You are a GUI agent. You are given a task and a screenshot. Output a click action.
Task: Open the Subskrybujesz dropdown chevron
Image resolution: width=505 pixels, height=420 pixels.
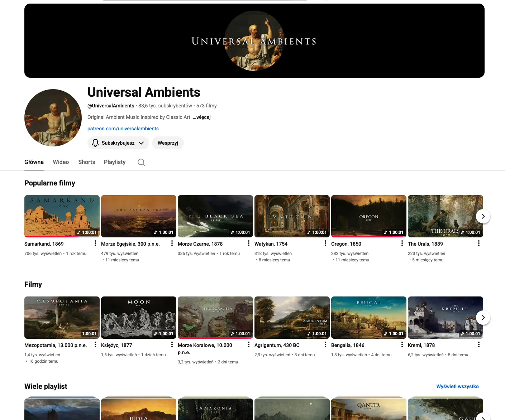pos(142,143)
